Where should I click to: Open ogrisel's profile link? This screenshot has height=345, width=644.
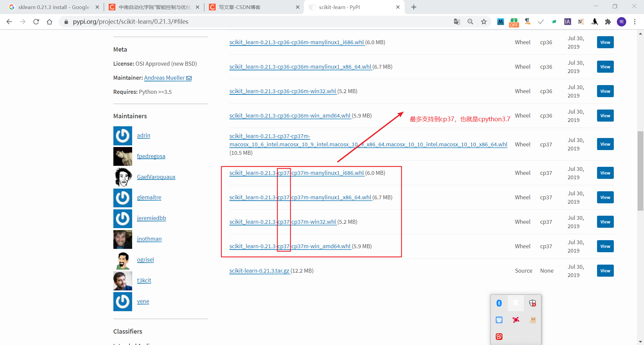[146, 260]
